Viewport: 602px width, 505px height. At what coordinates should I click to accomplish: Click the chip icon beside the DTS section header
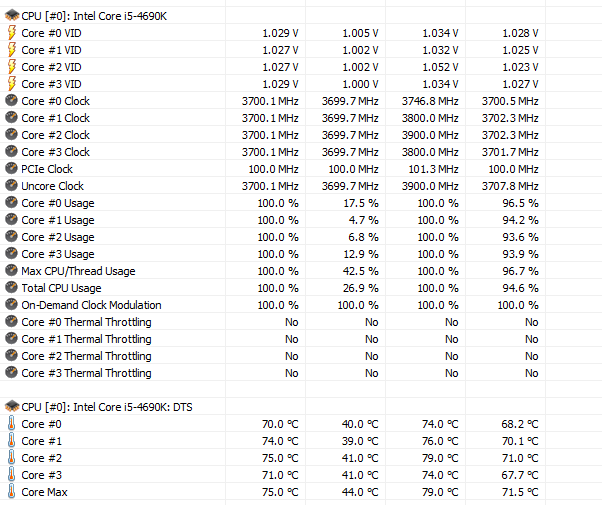[12, 406]
